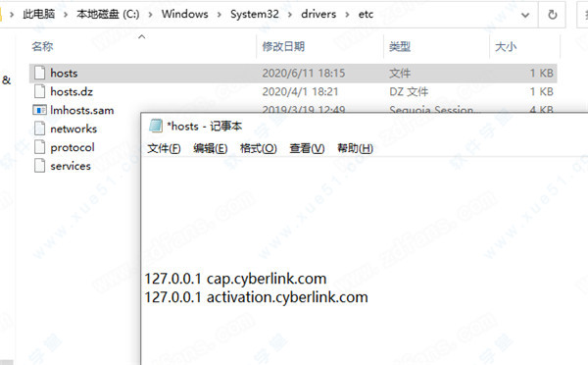Select the networks file name
Viewport: 588px width, 365px height.
[x=73, y=129]
